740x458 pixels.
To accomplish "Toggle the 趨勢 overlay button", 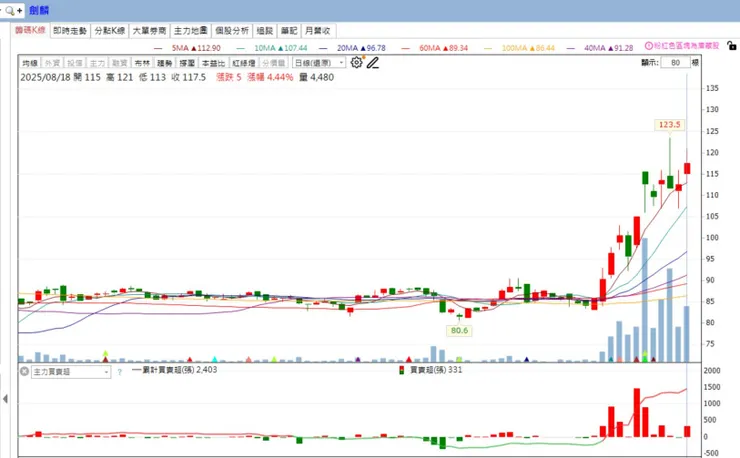I will pyautogui.click(x=164, y=63).
